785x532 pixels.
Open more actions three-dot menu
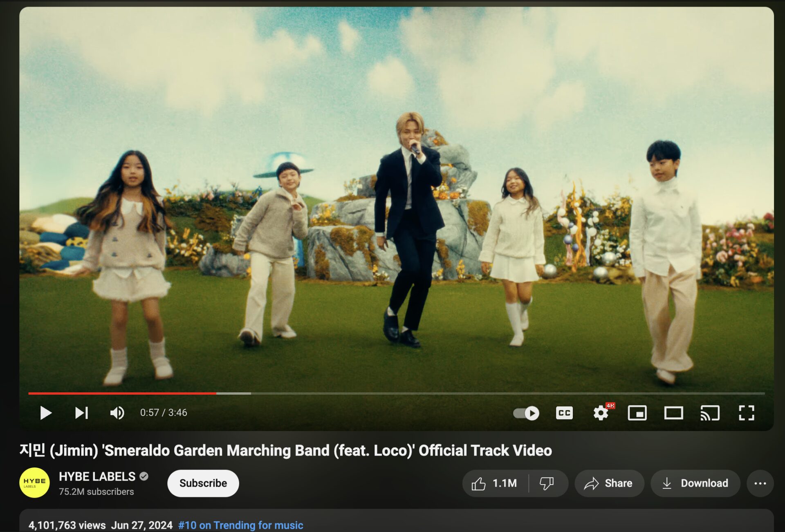coord(760,483)
